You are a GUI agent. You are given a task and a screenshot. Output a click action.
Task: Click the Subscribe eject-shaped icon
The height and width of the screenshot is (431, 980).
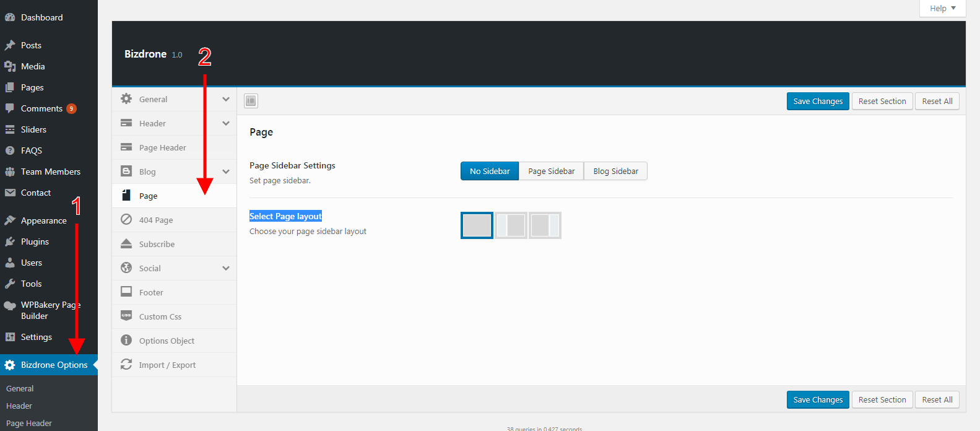pyautogui.click(x=126, y=244)
